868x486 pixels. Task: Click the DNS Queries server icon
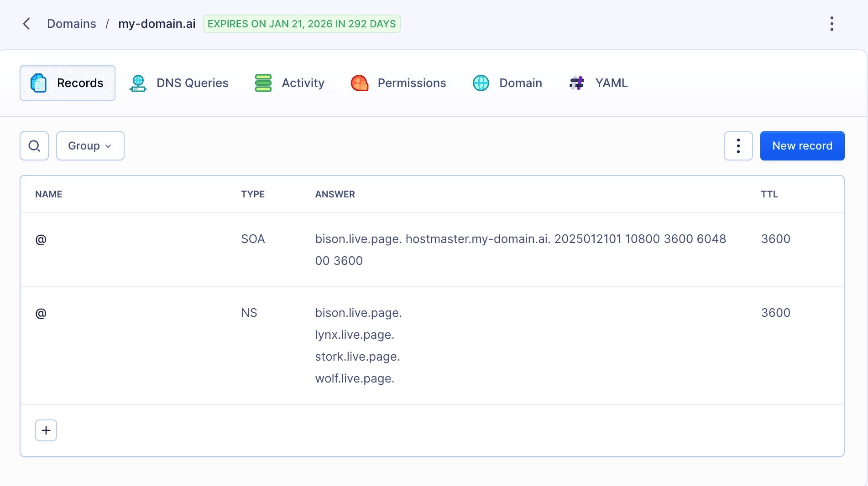click(x=138, y=83)
